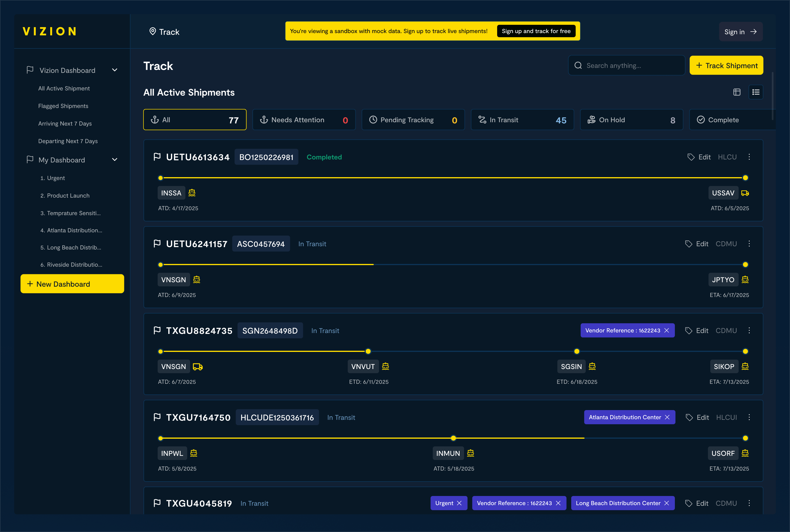This screenshot has width=790, height=532.
Task: Collapse the Vizion Dashboard section
Action: tap(115, 70)
